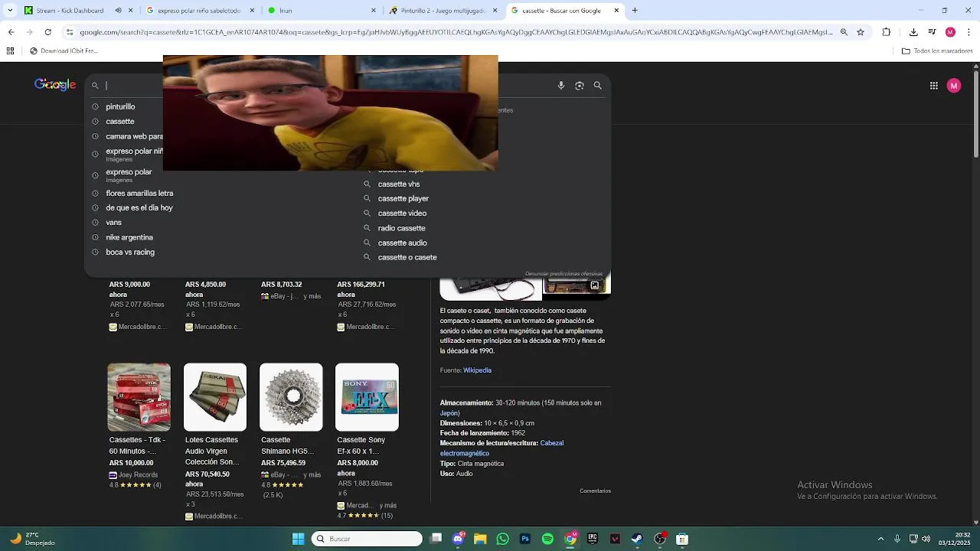
Task: Switch to the Iriun tab
Action: click(322, 11)
